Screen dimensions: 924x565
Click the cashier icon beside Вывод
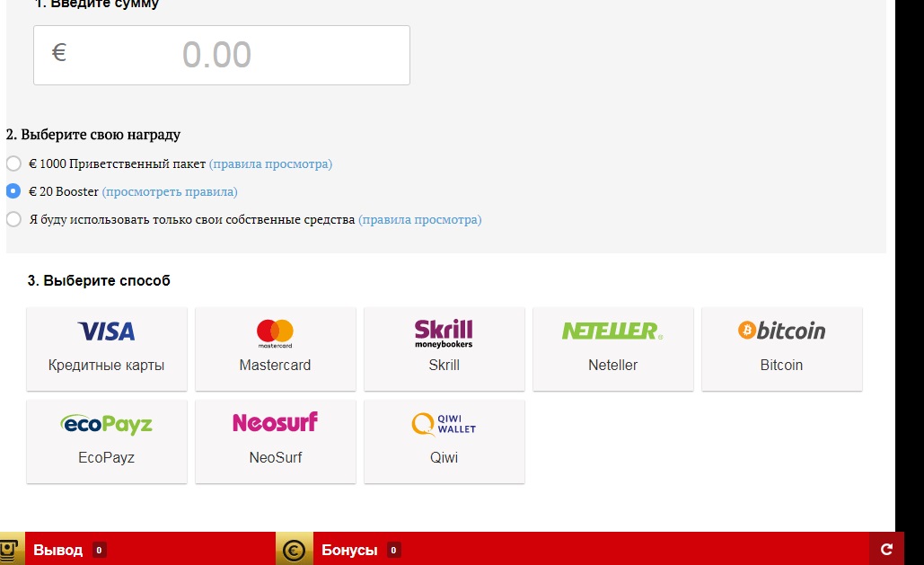click(9, 550)
